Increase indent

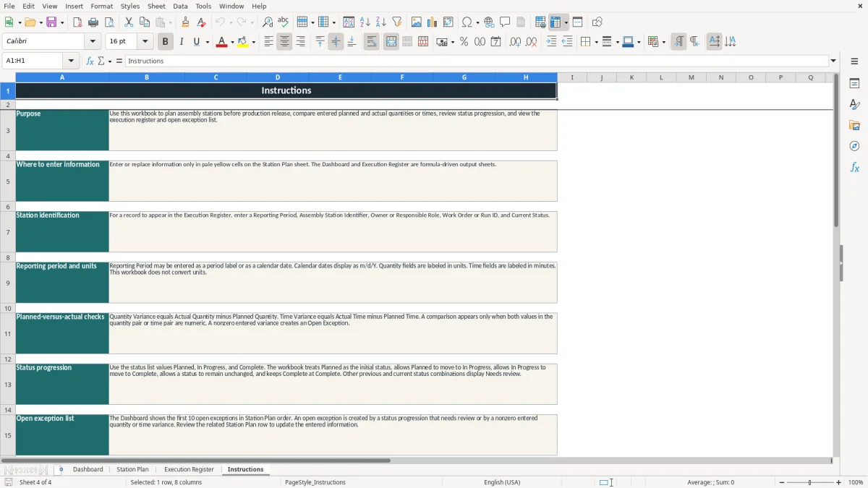click(x=551, y=42)
